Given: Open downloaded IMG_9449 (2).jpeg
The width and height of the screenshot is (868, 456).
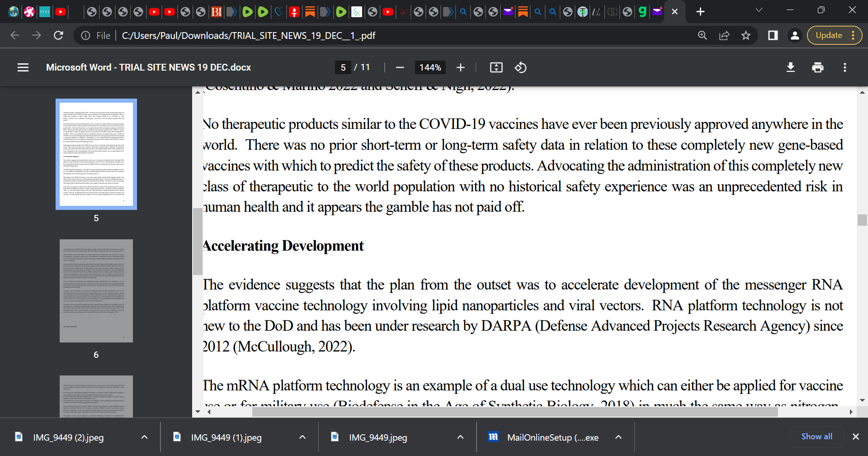Looking at the screenshot, I should (x=68, y=437).
